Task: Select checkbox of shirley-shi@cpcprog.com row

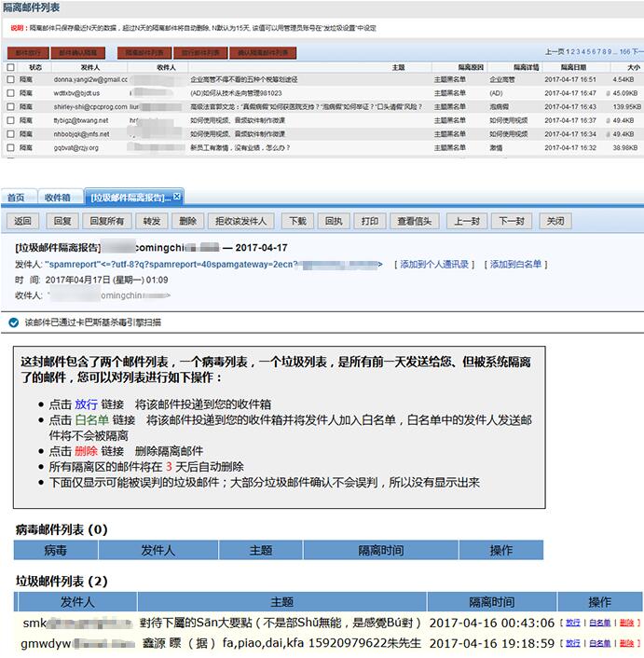Action: (11, 106)
